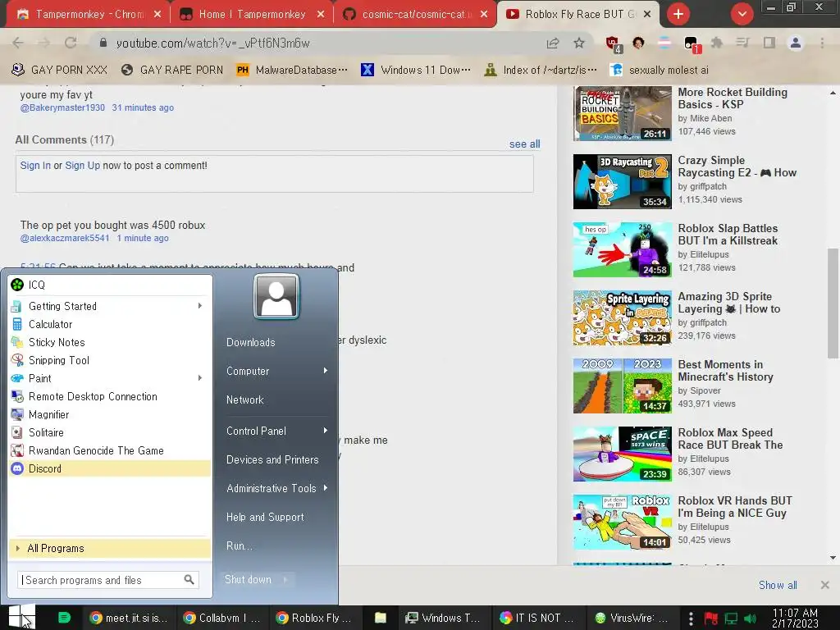Bookmark this page with the star icon

coord(579,43)
